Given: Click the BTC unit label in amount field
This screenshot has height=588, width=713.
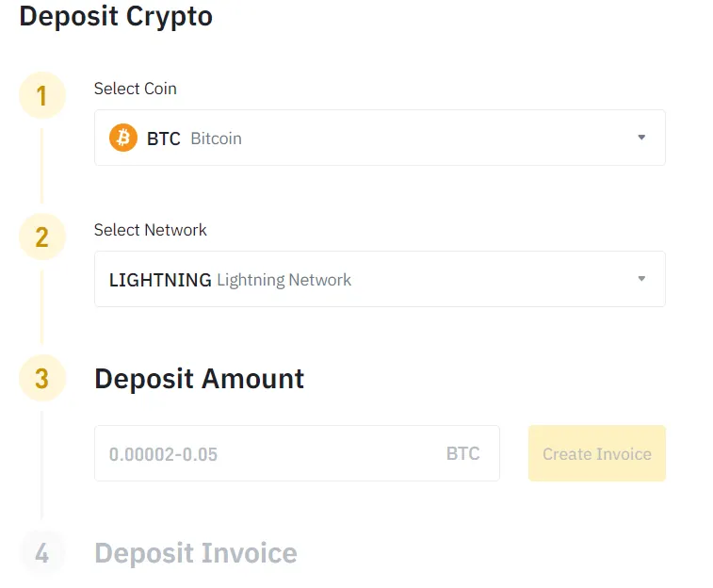Looking at the screenshot, I should point(462,454).
